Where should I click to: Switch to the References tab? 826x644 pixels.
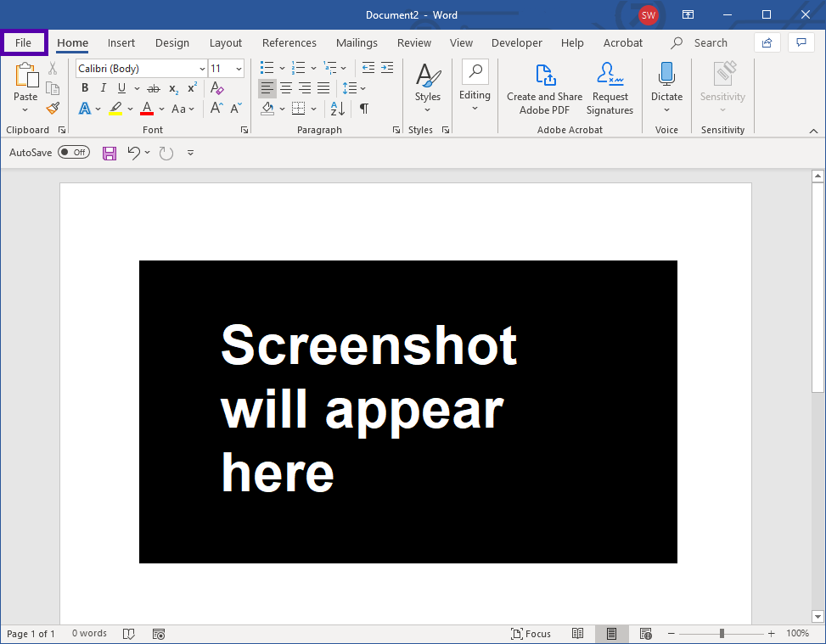click(289, 42)
